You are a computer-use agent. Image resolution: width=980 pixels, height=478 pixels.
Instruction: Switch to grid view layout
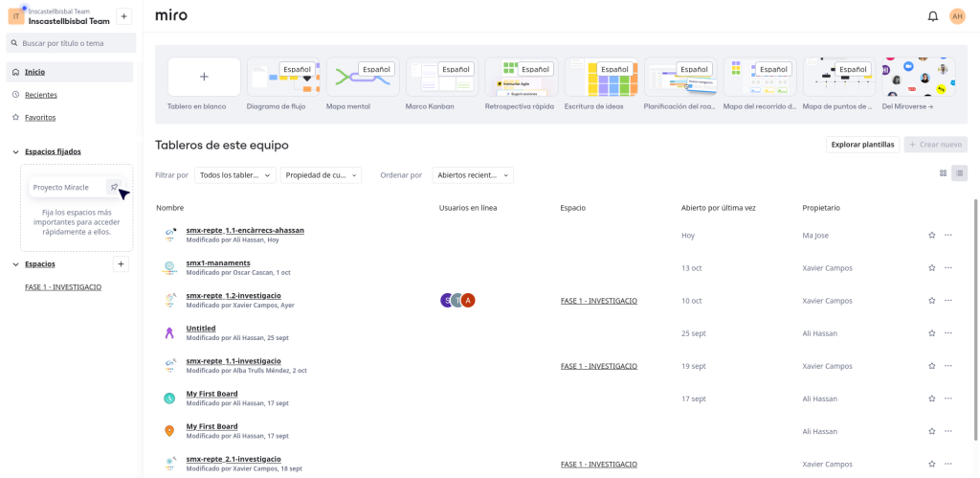(x=943, y=173)
